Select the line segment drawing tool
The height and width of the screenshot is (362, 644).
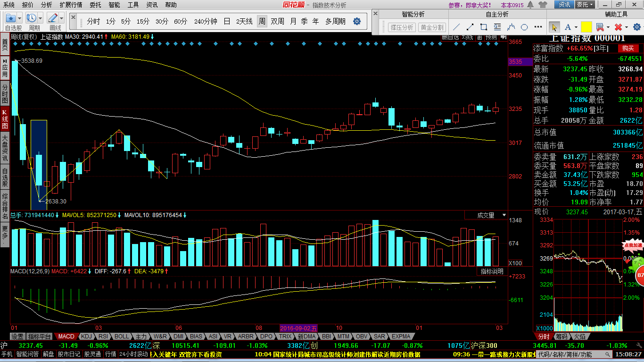470,27
